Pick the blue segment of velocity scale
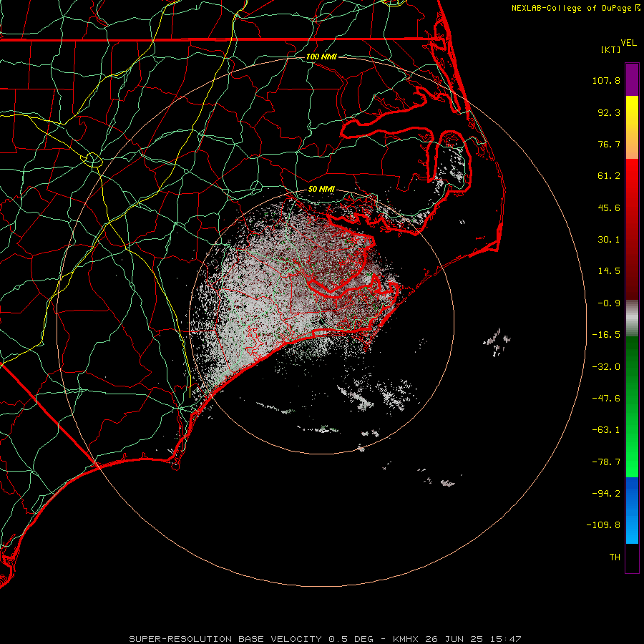Image resolution: width=644 pixels, height=644 pixels. pos(632,510)
